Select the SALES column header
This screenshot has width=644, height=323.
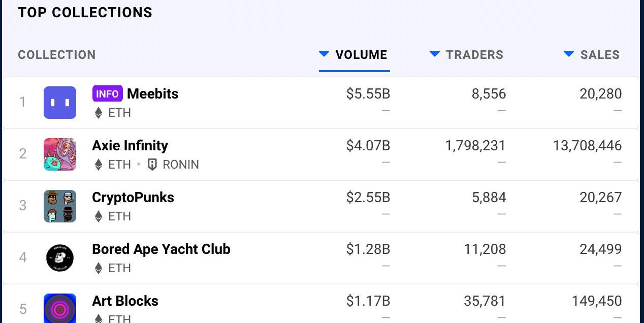(x=600, y=55)
